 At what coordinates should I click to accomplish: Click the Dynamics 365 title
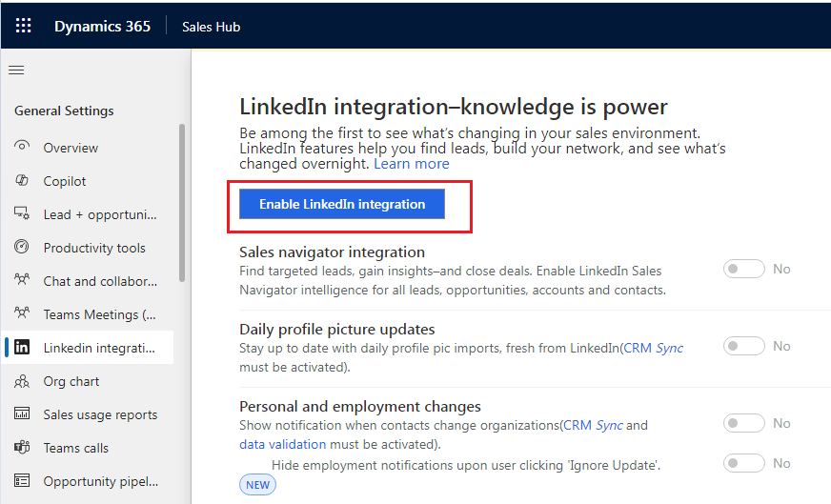102,26
